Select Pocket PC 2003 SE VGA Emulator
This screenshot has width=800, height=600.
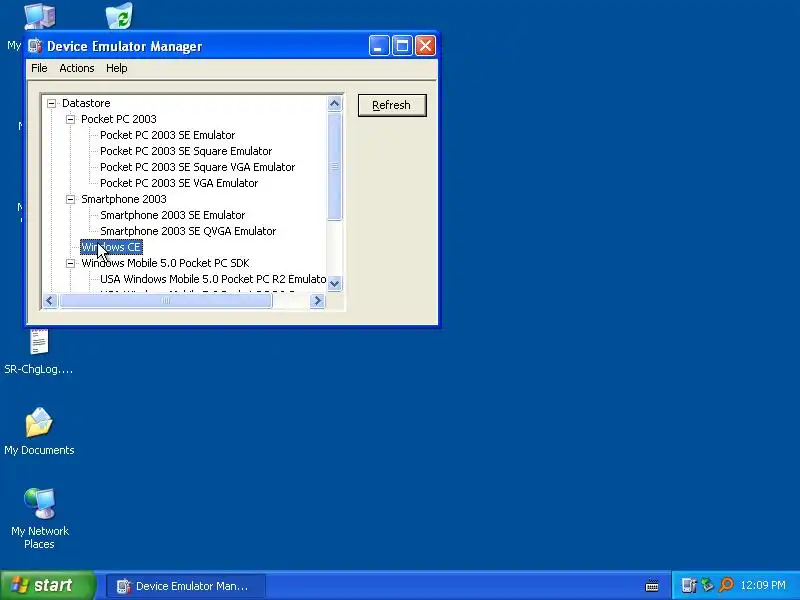point(179,183)
